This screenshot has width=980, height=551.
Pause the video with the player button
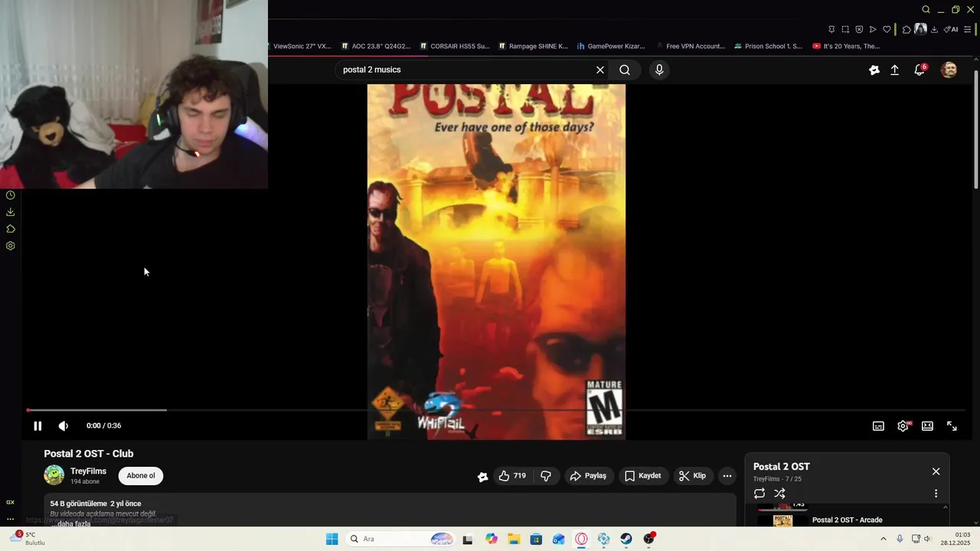[38, 426]
